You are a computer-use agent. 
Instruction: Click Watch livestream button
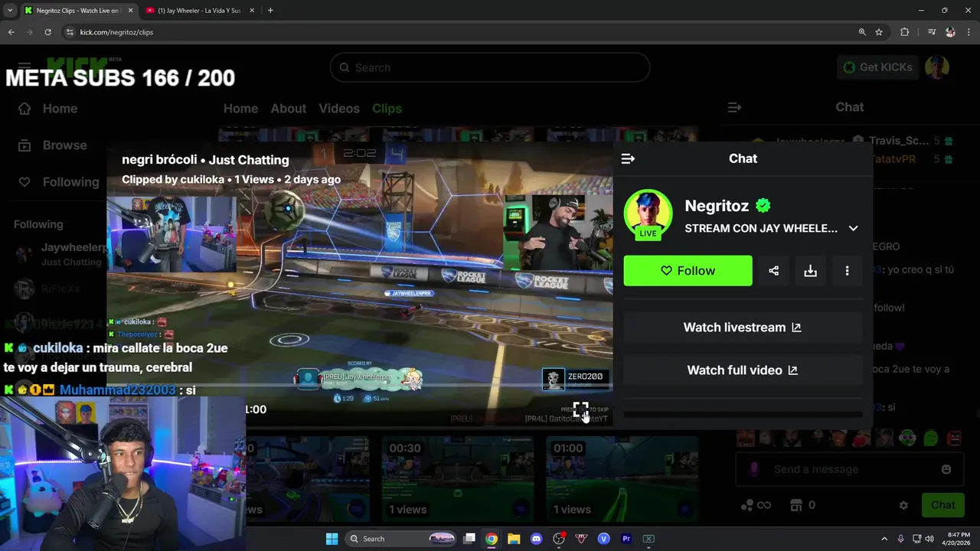click(743, 328)
